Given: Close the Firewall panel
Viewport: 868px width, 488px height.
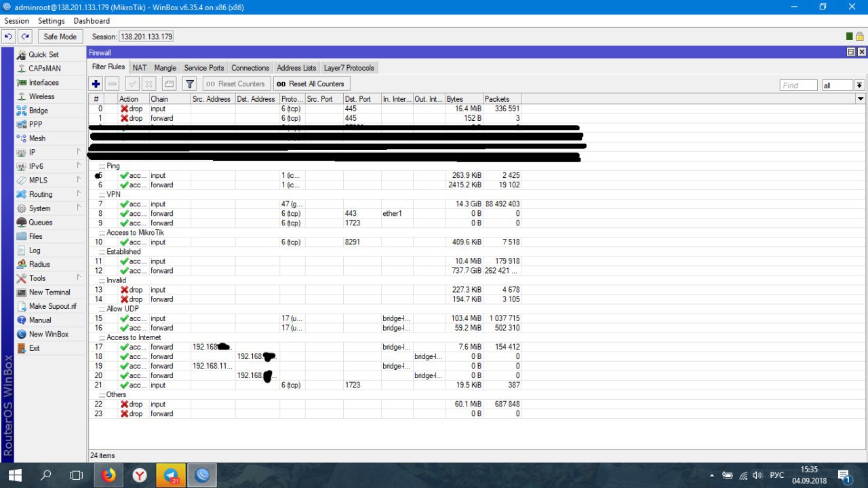Looking at the screenshot, I should (862, 52).
